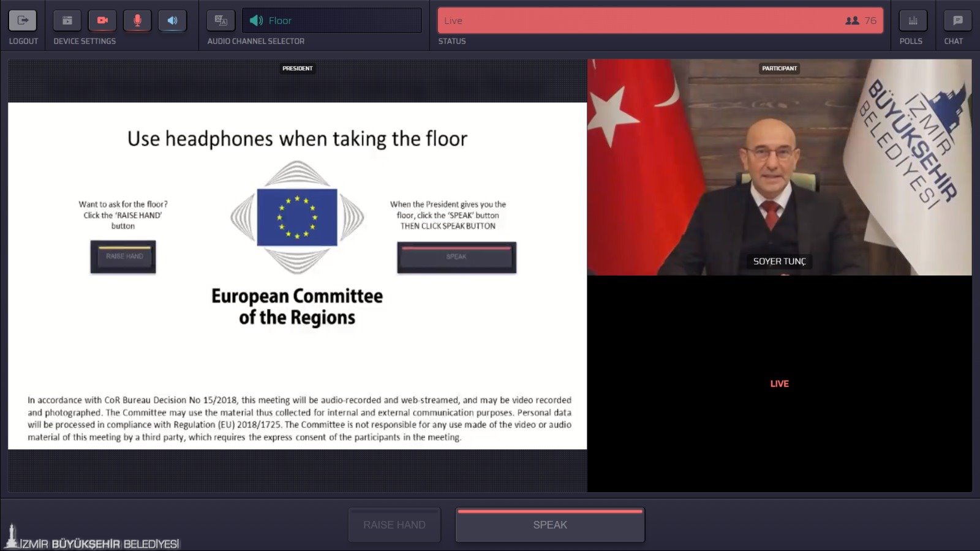Toggle the red camera button
This screenshot has width=980, height=551.
[102, 20]
